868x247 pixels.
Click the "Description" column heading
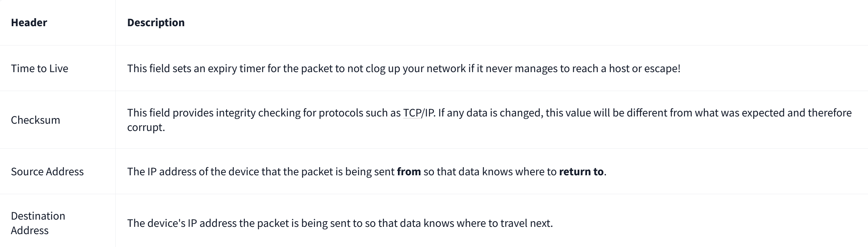click(156, 23)
